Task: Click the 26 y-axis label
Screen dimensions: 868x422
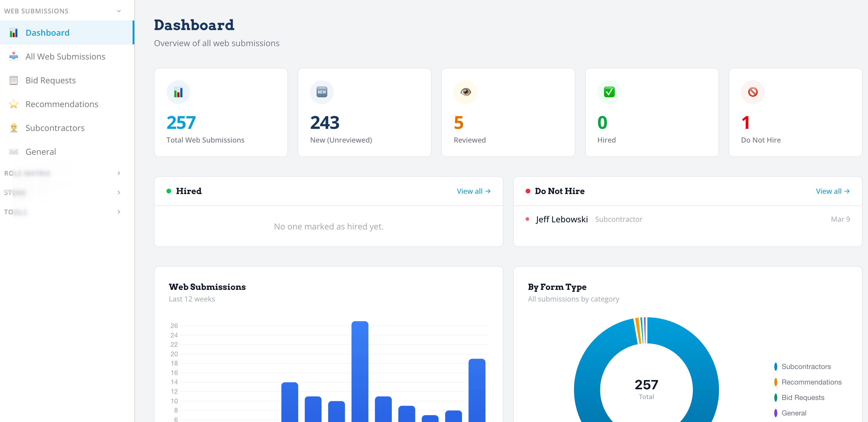Action: (x=174, y=326)
